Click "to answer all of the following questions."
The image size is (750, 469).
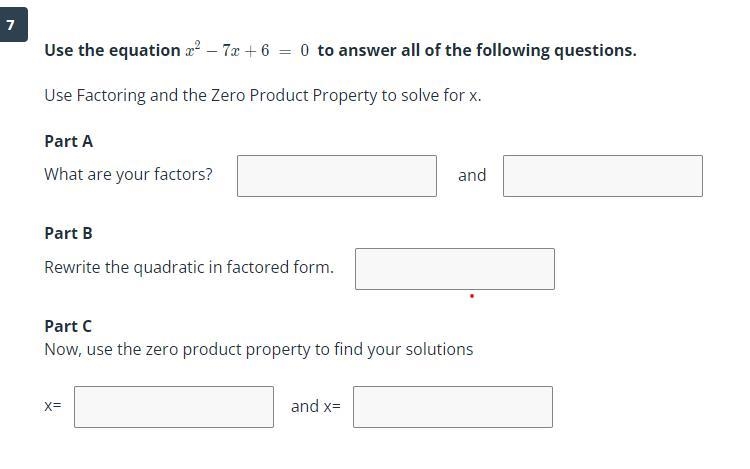click(x=477, y=50)
